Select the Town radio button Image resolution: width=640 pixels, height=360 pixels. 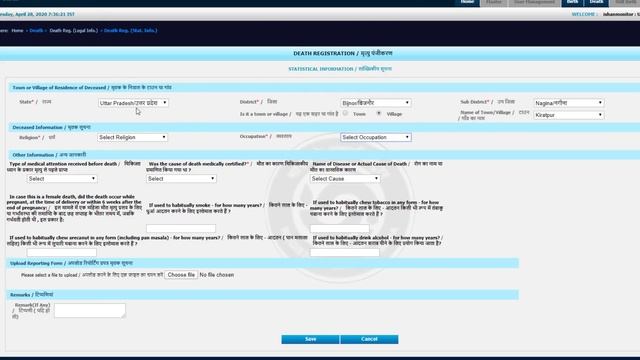tap(345, 113)
